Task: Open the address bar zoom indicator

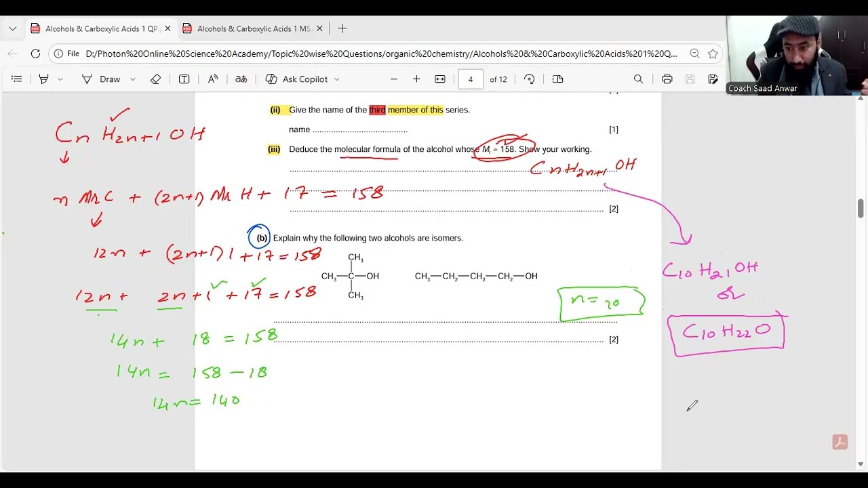Action: point(694,54)
